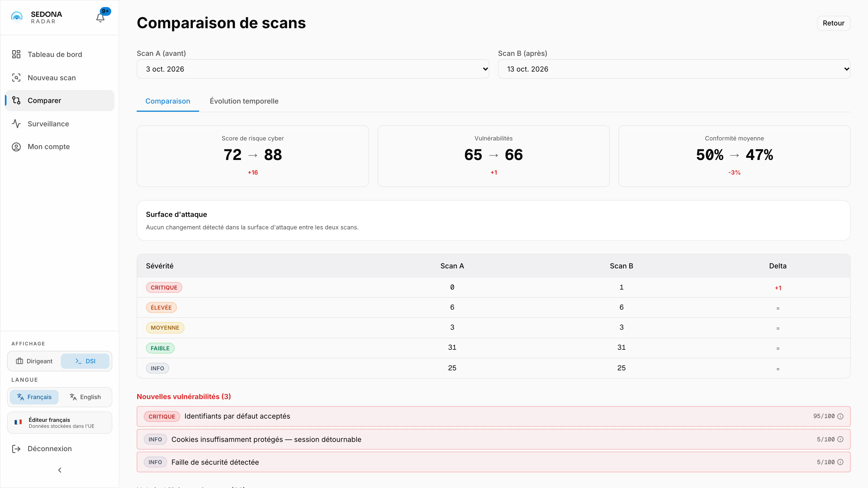The height and width of the screenshot is (488, 868).
Task: Click the CRITIQUE tag on Identifiants row
Action: pos(162,417)
